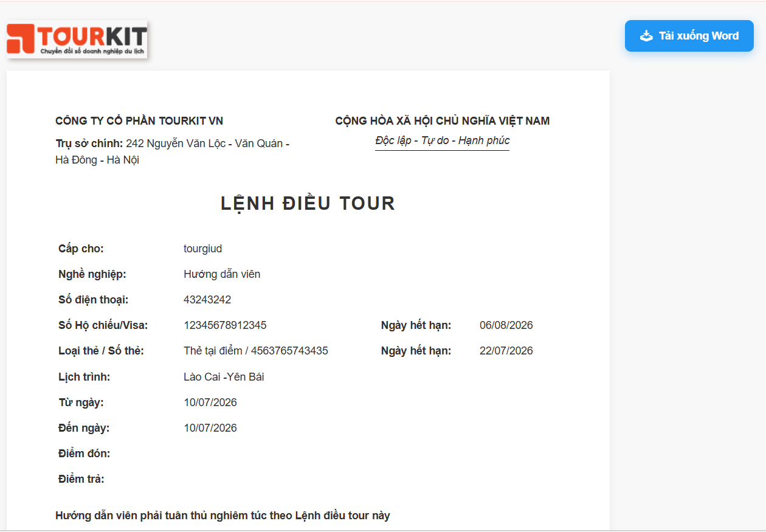Click the Hướng dẫn viên occupation value
The width and height of the screenshot is (766, 532).
pos(222,274)
